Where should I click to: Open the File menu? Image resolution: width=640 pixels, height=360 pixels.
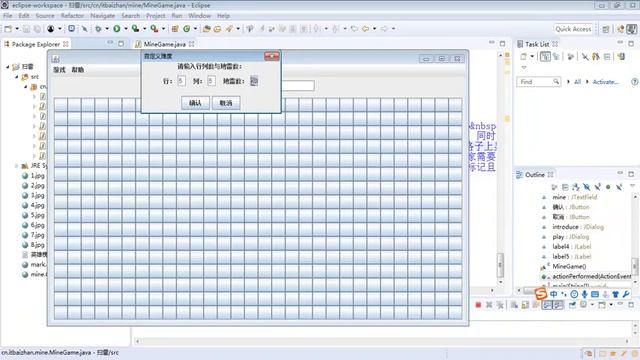click(x=7, y=16)
